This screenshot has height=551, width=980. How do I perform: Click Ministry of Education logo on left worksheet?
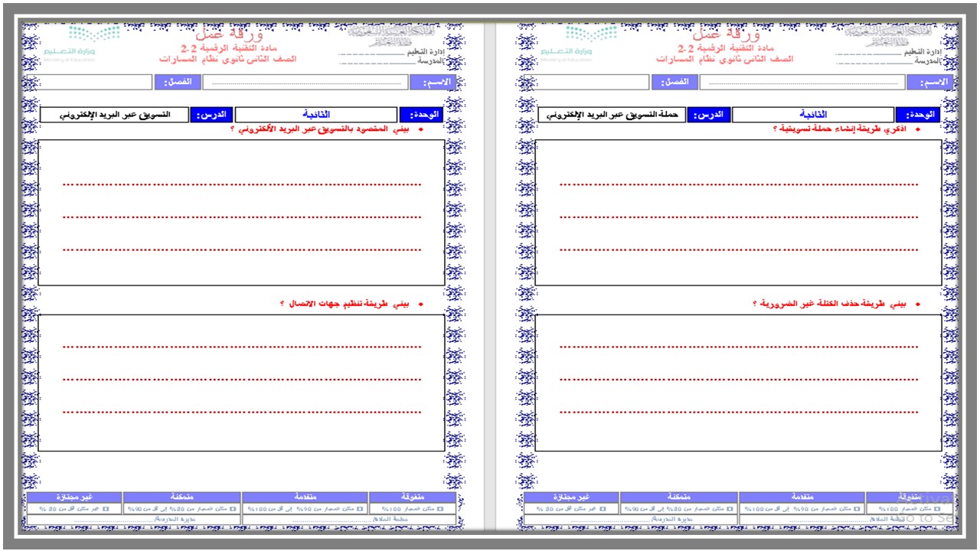tap(83, 42)
